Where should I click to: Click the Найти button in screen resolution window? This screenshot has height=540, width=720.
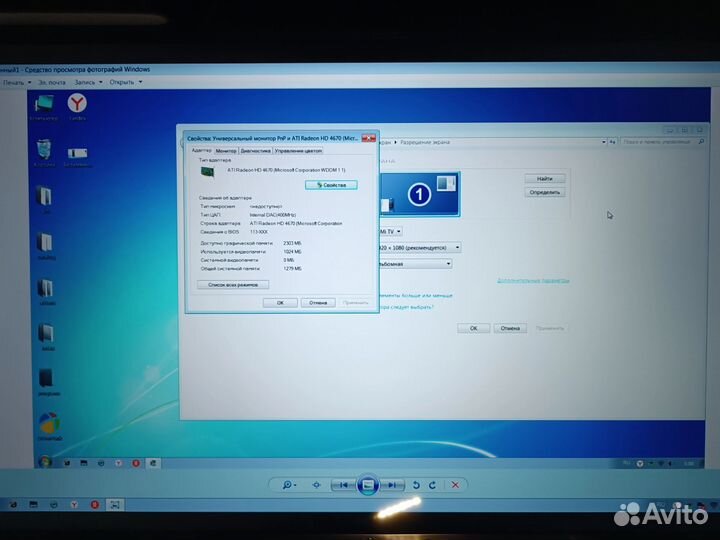(x=545, y=178)
